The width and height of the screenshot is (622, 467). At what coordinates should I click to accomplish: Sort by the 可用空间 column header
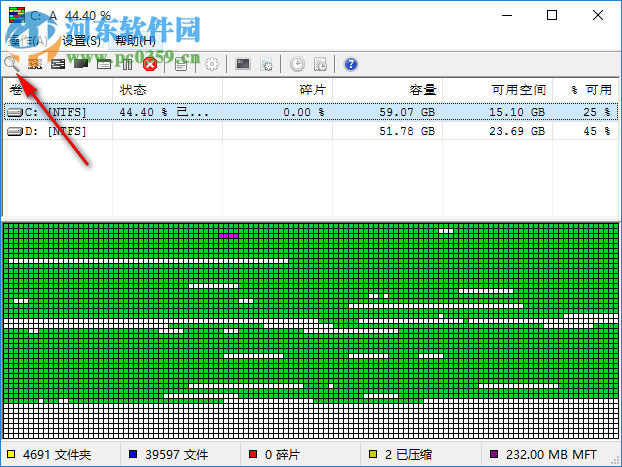click(497, 90)
